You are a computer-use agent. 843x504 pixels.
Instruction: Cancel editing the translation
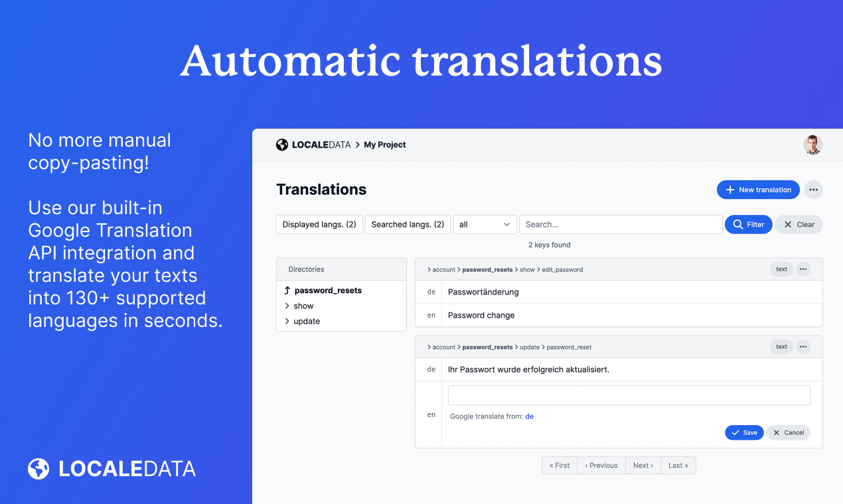789,432
